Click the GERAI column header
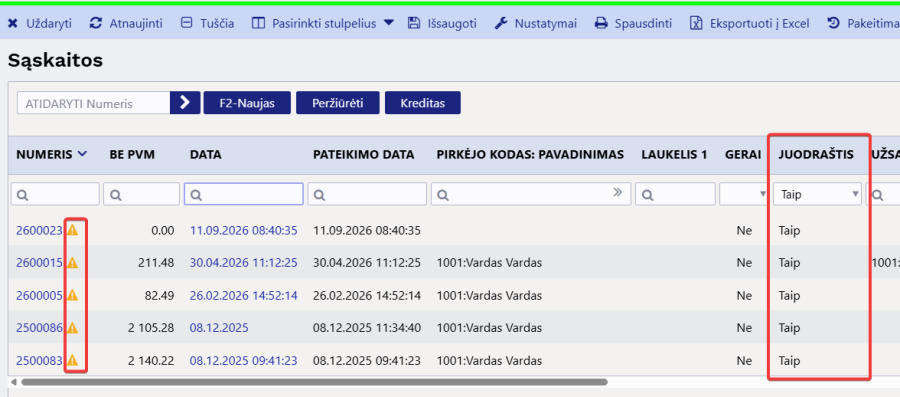Image resolution: width=900 pixels, height=397 pixels. point(743,154)
